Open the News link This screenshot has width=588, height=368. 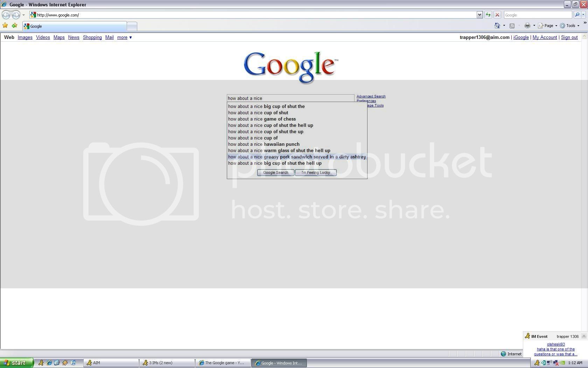click(73, 37)
